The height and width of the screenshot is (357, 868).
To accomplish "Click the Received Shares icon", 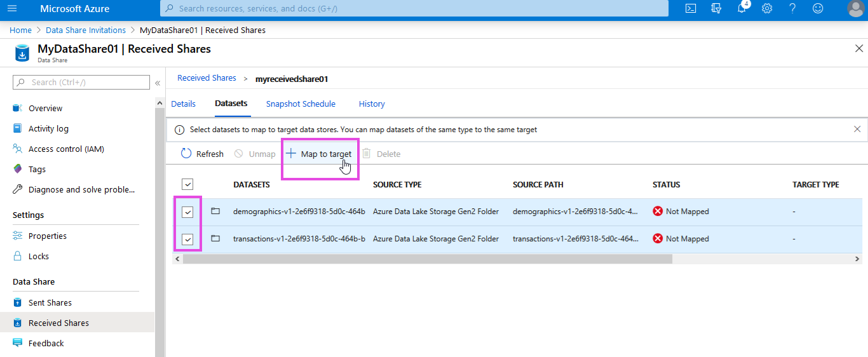I will click(18, 323).
